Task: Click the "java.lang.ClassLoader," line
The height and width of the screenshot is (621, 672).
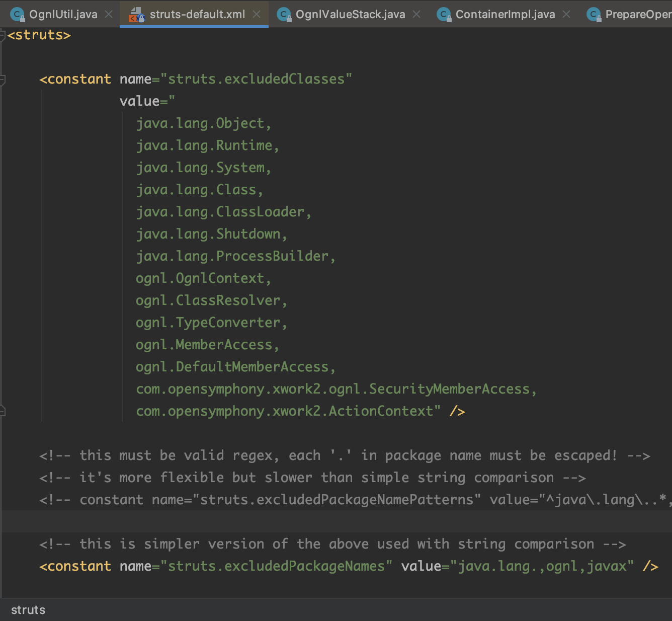Action: click(x=224, y=212)
